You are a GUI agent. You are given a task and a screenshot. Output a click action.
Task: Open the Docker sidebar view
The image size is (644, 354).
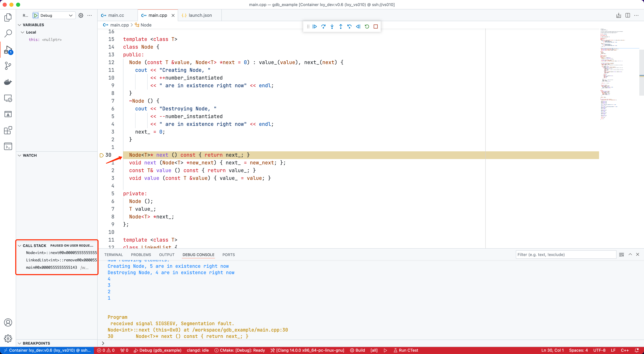tap(8, 82)
